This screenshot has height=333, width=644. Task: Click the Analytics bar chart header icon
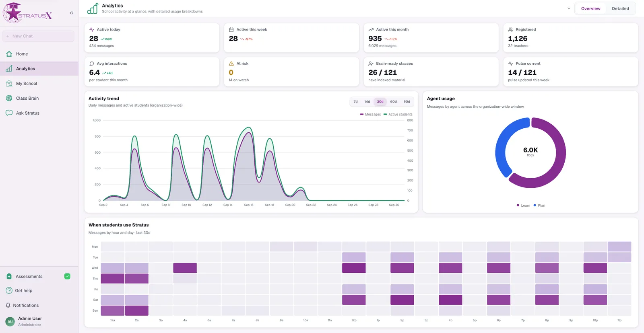tap(93, 8)
